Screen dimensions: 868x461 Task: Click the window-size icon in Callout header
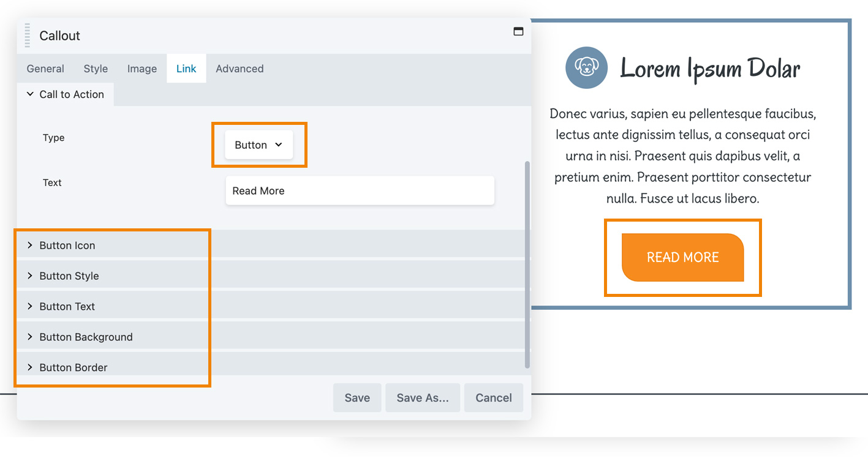coord(518,31)
